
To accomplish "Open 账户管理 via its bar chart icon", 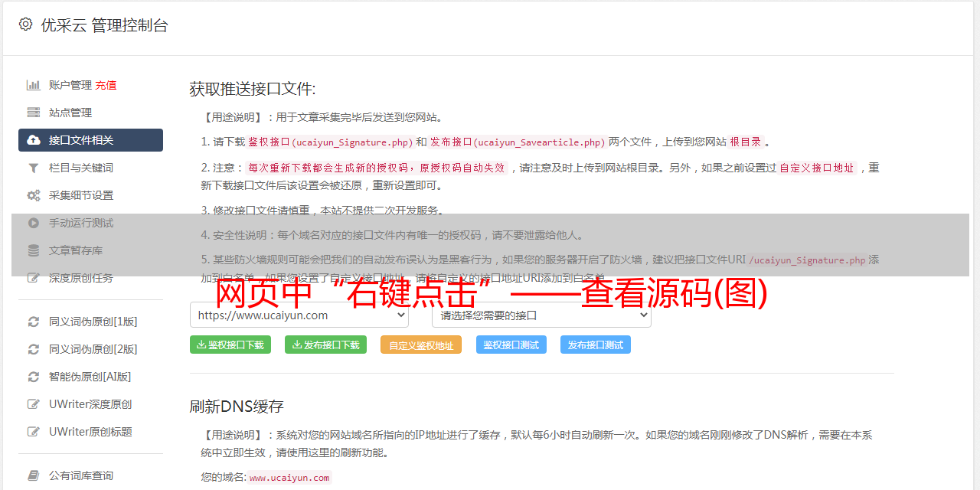I will coord(34,85).
